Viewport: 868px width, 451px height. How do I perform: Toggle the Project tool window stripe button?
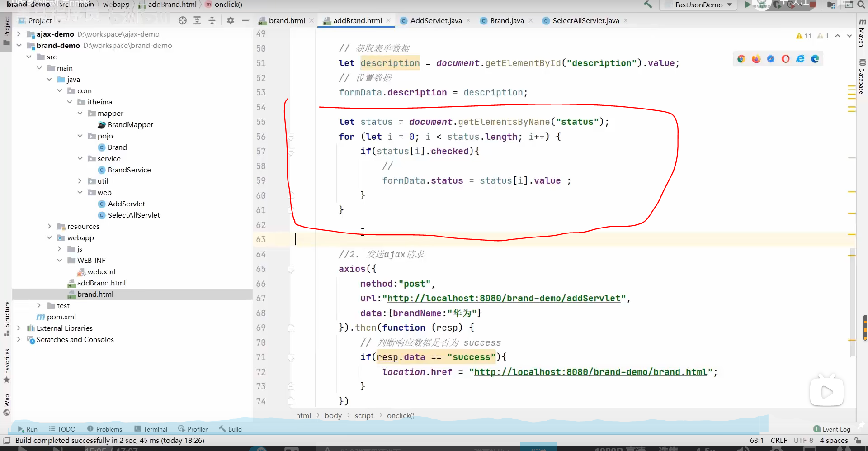pos(6,31)
